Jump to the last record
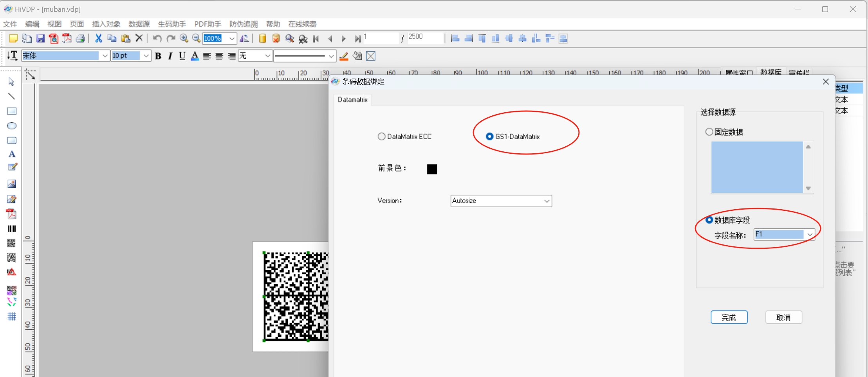The height and width of the screenshot is (377, 868). point(357,39)
